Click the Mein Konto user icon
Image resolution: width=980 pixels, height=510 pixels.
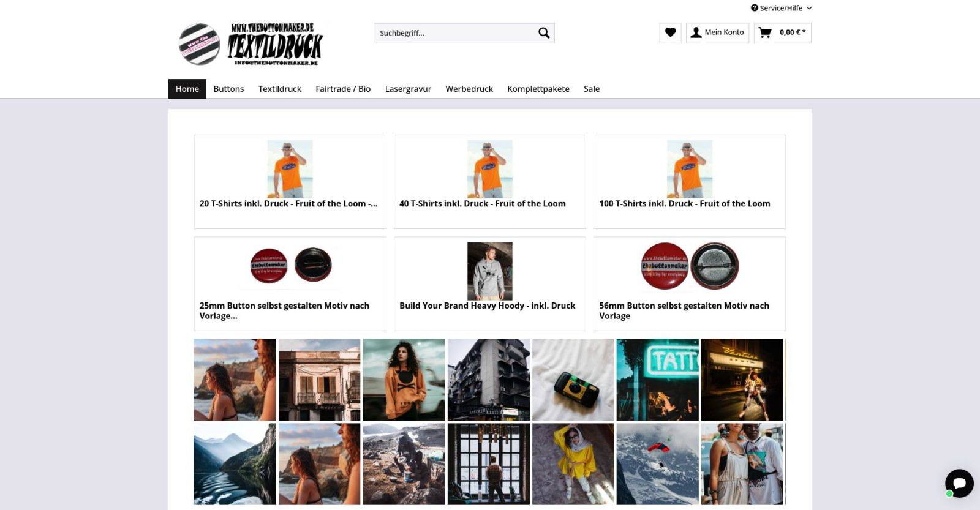pyautogui.click(x=696, y=32)
